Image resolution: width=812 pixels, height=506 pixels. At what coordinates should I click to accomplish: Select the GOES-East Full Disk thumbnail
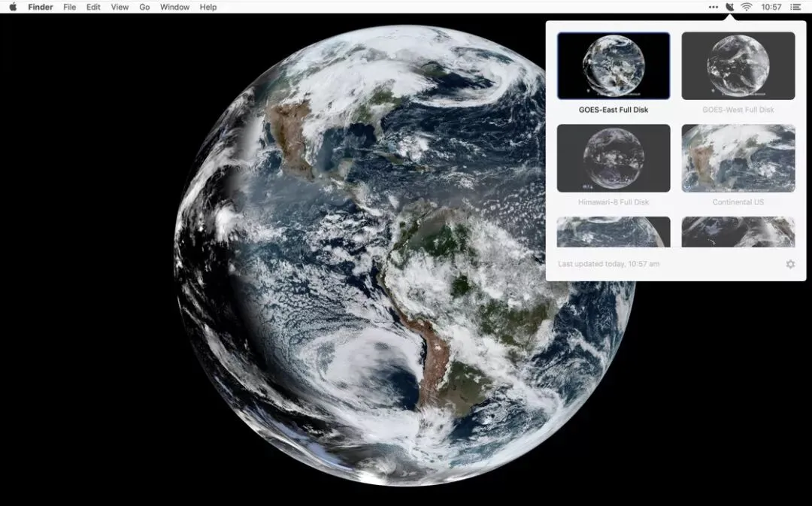[614, 65]
